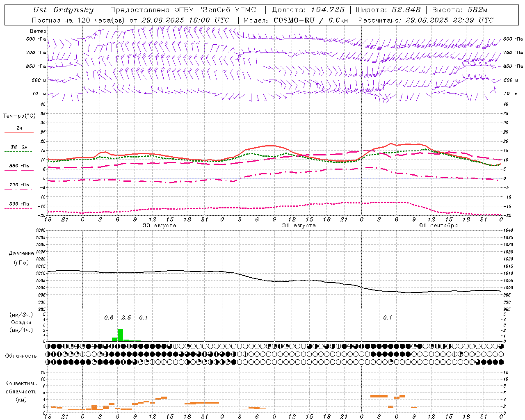Screen dimensions: 525x420
Task: Click the Облачность cloudiness label
Action: click(21, 356)
